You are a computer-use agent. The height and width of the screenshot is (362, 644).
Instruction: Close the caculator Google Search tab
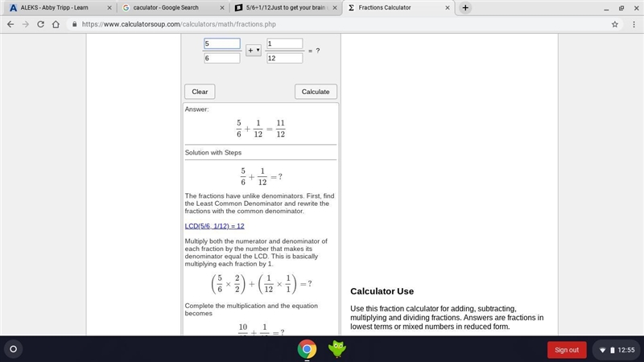coord(222,8)
